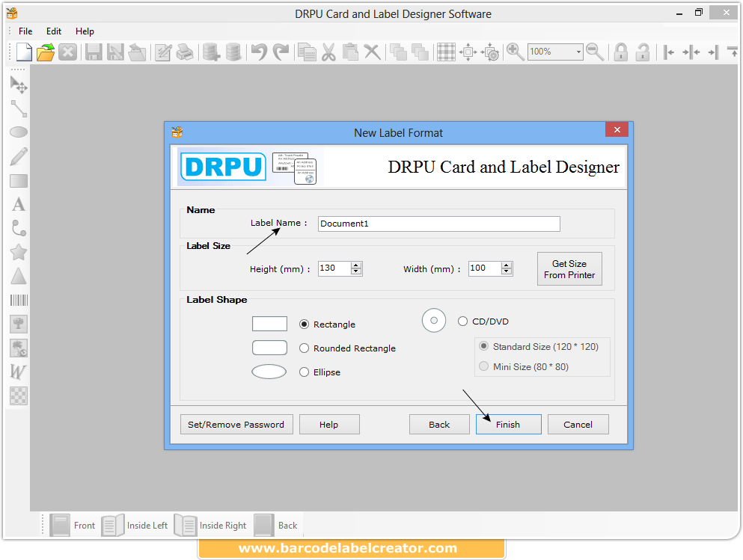Increase label Height with up arrow
The image size is (743, 560).
356,265
